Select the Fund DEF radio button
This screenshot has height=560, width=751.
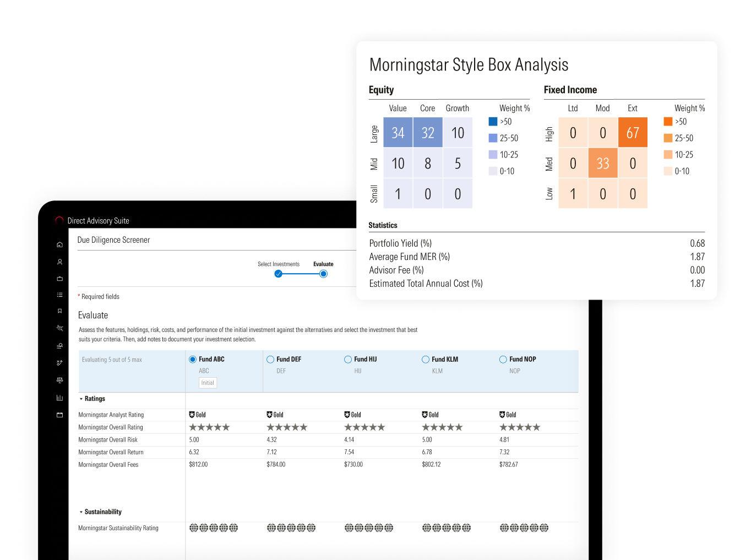(270, 360)
